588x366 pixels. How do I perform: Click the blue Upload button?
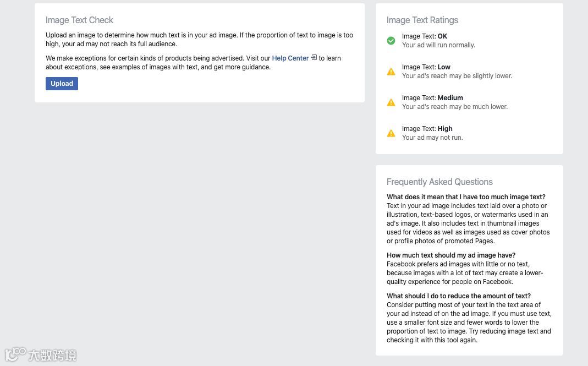(x=62, y=84)
